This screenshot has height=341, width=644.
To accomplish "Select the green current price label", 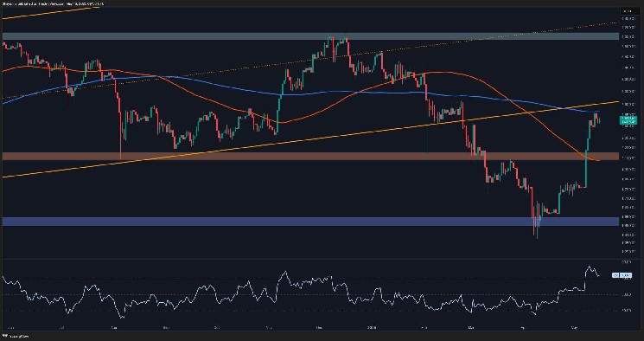I will click(628, 120).
